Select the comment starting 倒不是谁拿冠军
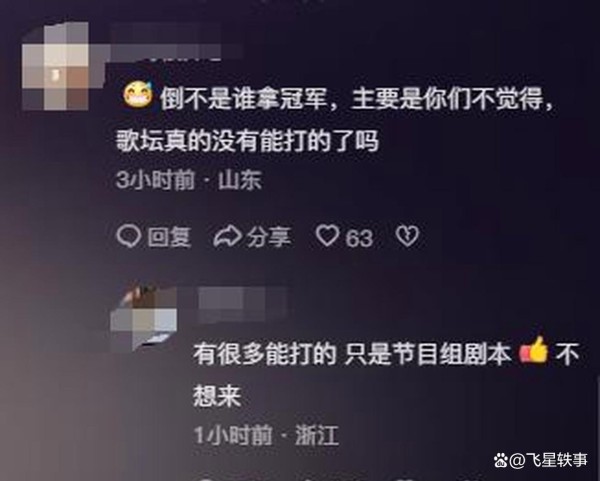 [x=335, y=120]
